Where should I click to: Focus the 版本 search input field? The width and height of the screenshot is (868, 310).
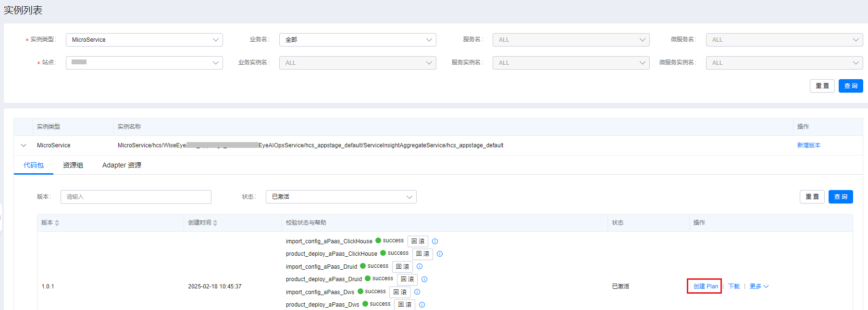point(136,197)
